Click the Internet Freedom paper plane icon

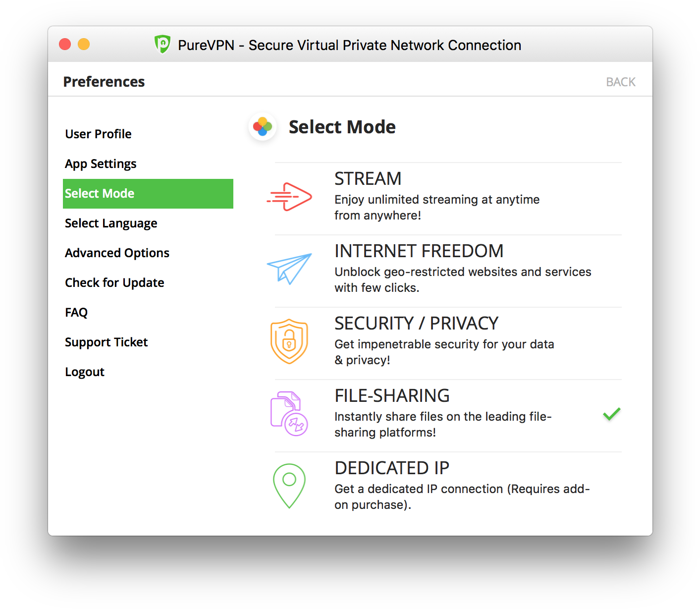(289, 269)
